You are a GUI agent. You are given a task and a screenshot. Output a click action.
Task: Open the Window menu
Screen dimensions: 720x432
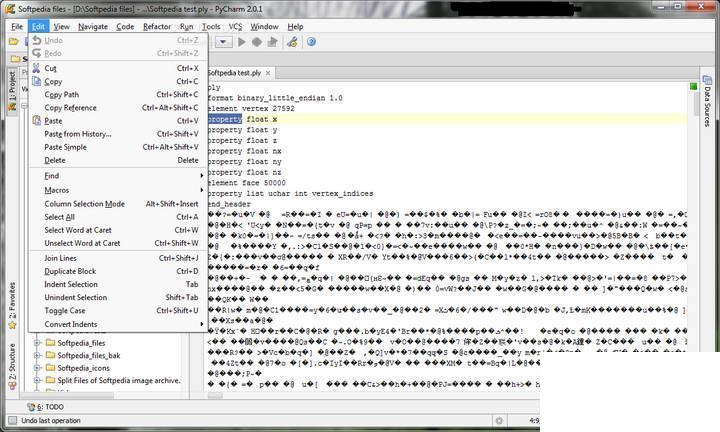click(264, 27)
